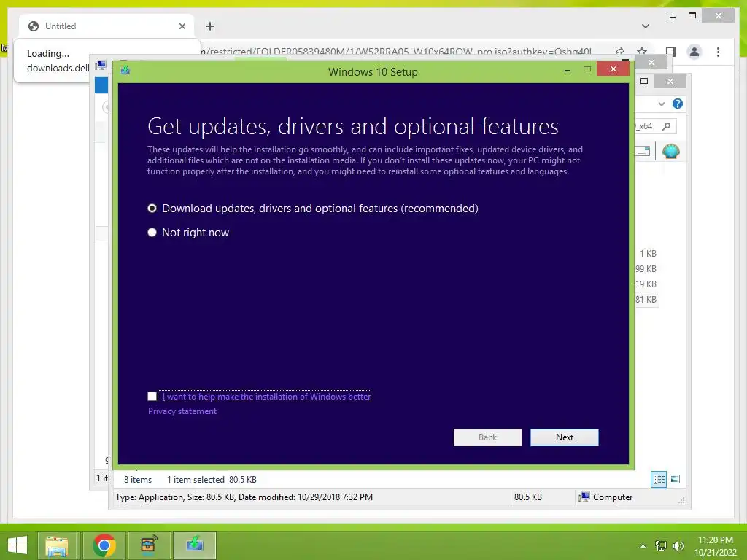Open a new Chrome tab

tap(210, 26)
